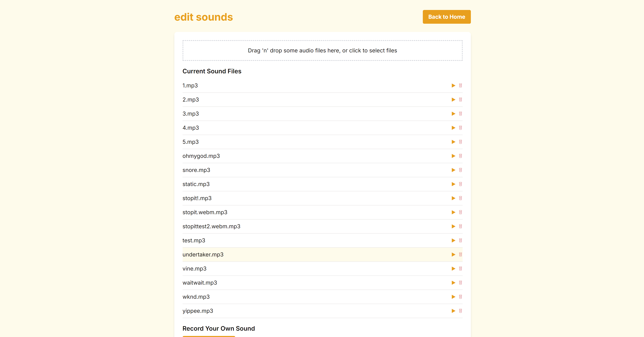
Task: Play the stopit.webm.mp3 sound
Action: coord(453,212)
